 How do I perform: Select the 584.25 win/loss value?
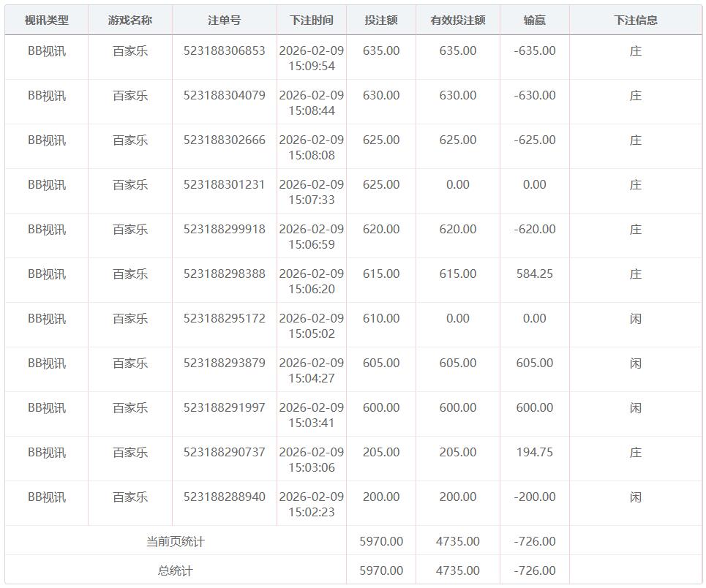[x=534, y=274]
